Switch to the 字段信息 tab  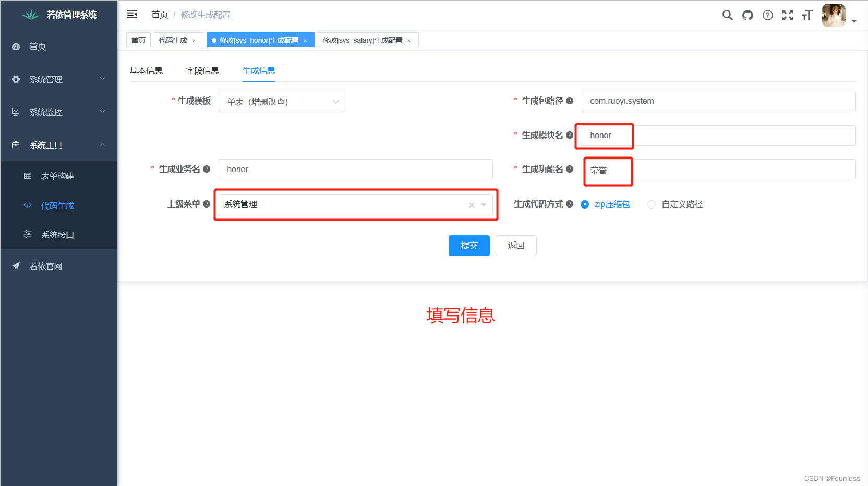click(202, 70)
